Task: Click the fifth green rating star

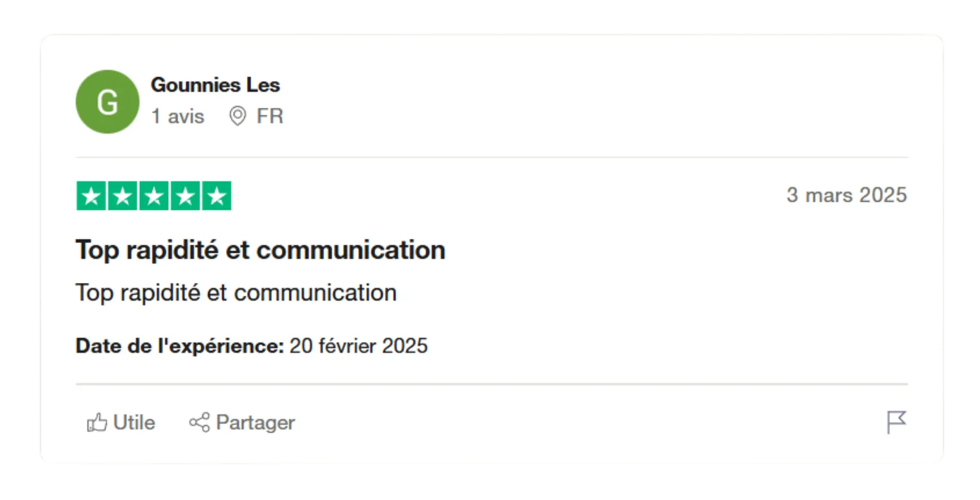Action: pyautogui.click(x=216, y=196)
